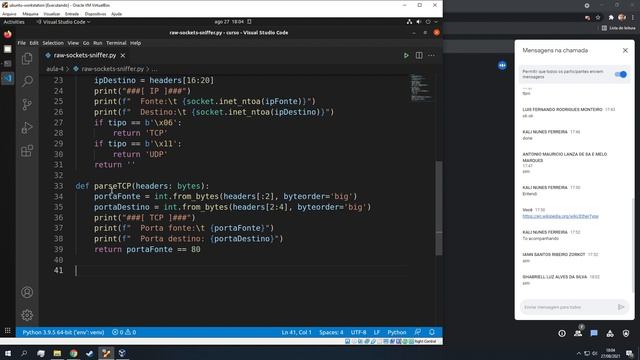640x360 pixels.
Task: Click the status bar feedback icon
Action: pos(418,332)
